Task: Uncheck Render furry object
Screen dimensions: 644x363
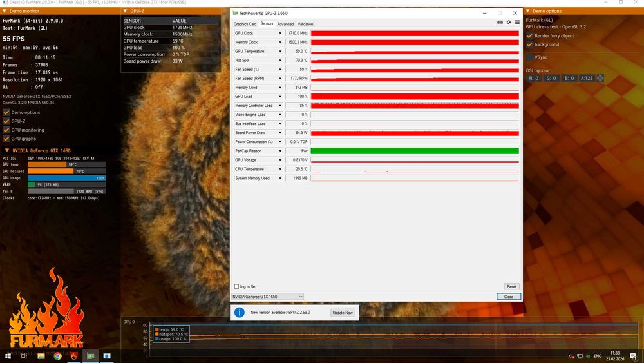Action: [x=529, y=35]
